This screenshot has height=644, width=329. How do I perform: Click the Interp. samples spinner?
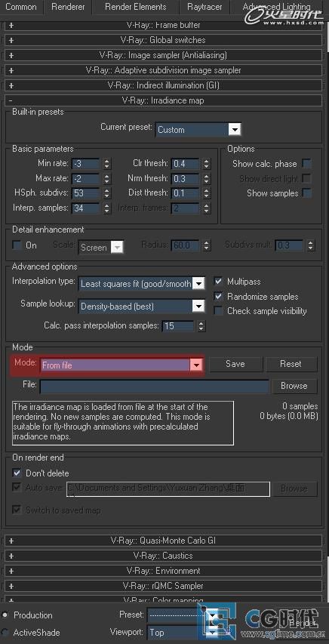coord(107,208)
